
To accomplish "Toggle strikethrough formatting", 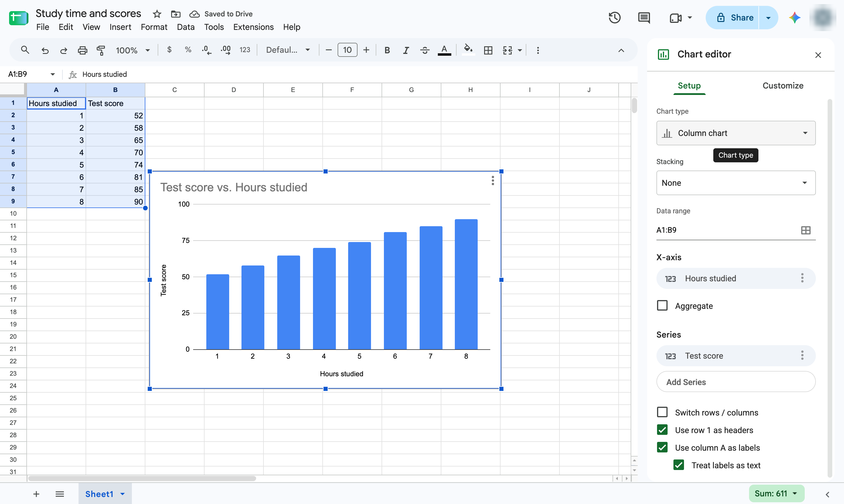I will click(425, 50).
